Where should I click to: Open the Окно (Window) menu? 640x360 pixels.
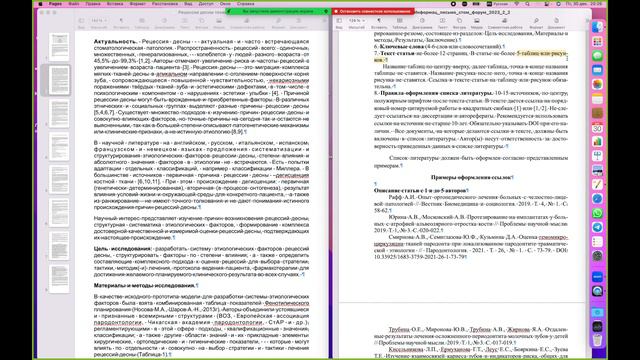(x=225, y=4)
